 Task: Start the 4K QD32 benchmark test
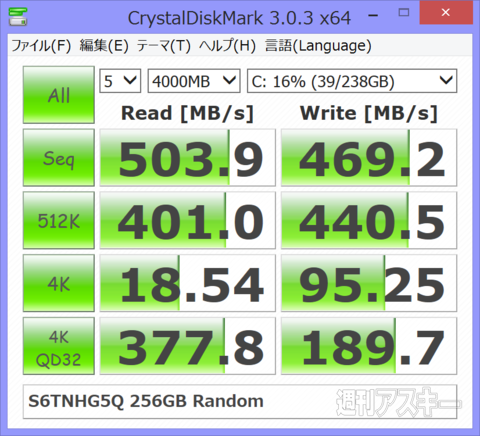[x=59, y=346]
